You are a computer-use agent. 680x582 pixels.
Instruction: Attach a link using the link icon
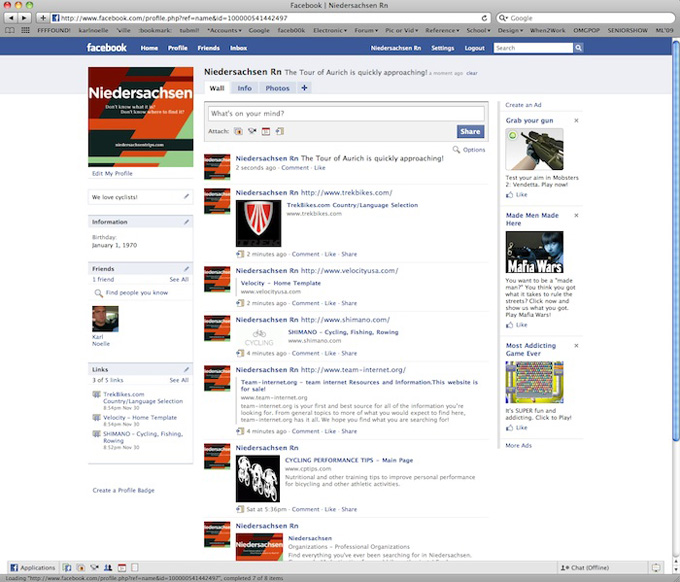280,131
